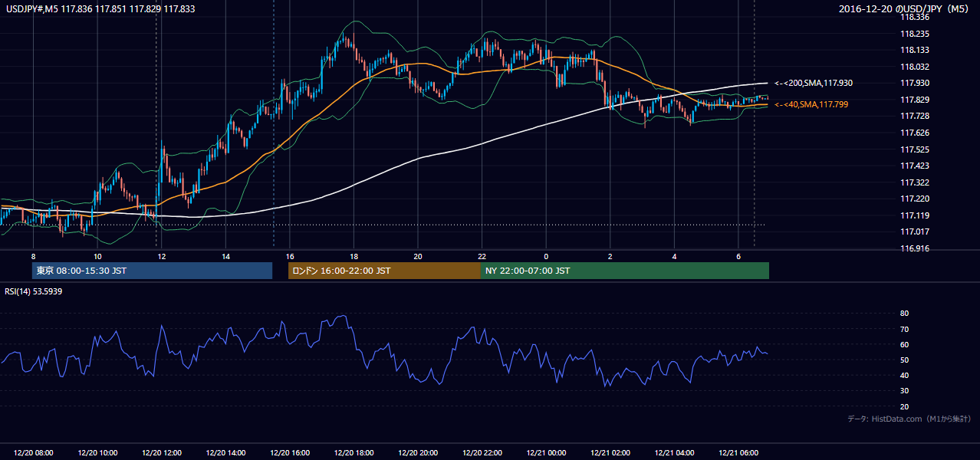Click price axis label 117.322
The width and height of the screenshot is (980, 460).
(915, 182)
